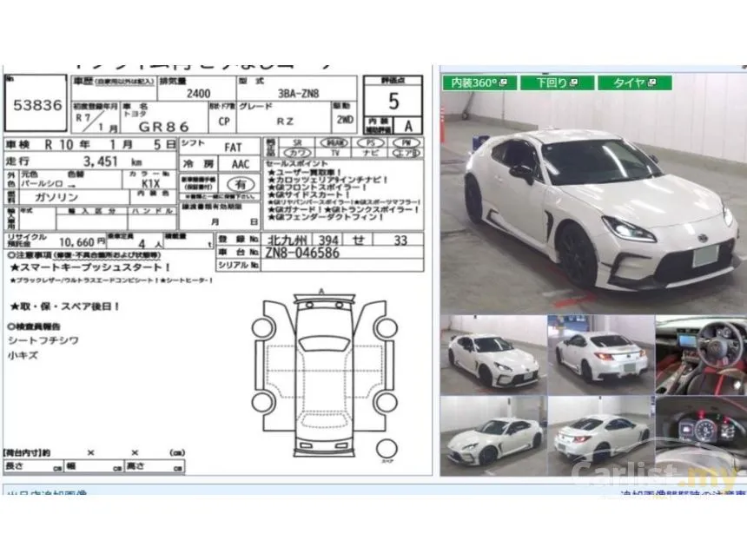Click the mileage 3,451 km

[x=112, y=161]
